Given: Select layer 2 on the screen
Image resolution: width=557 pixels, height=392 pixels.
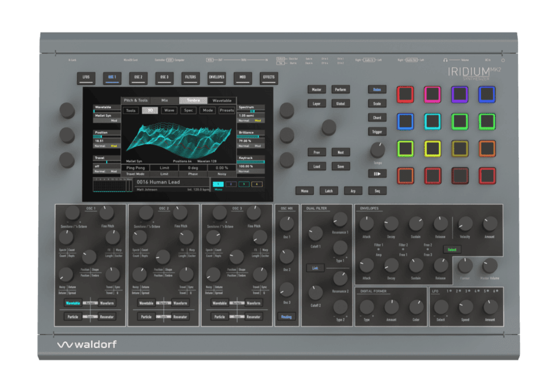Looking at the screenshot, I should [231, 184].
